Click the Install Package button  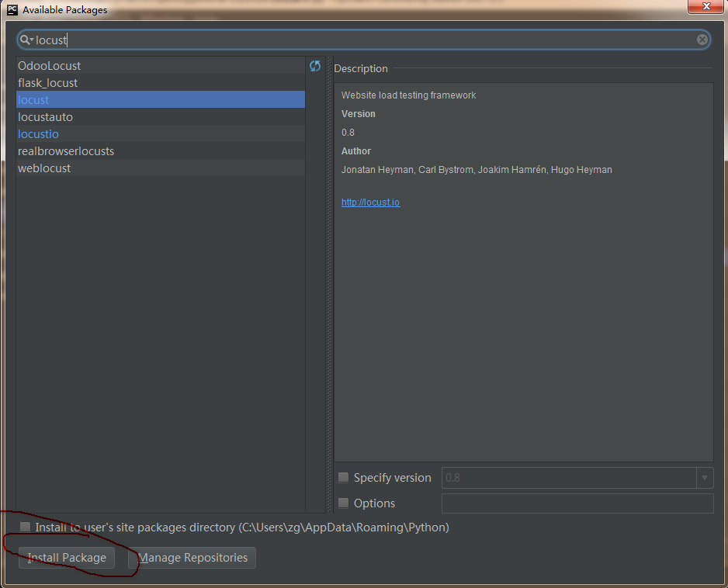click(67, 558)
